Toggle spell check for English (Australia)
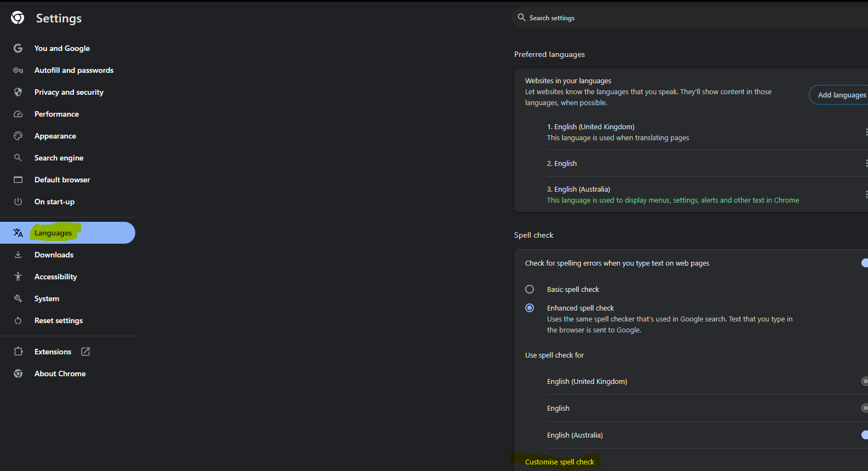Image resolution: width=868 pixels, height=471 pixels. tap(864, 435)
